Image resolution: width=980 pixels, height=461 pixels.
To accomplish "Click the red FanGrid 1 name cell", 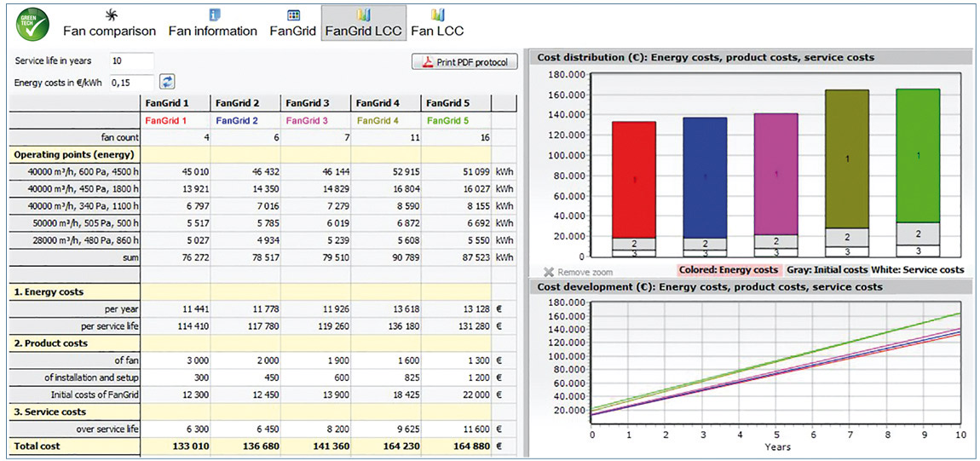I will point(175,120).
